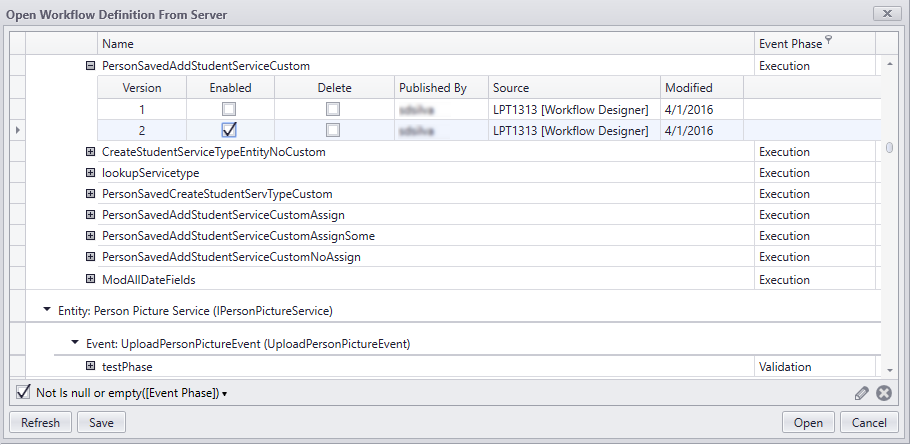Disable the Not Is null or empty filter

(x=23, y=392)
